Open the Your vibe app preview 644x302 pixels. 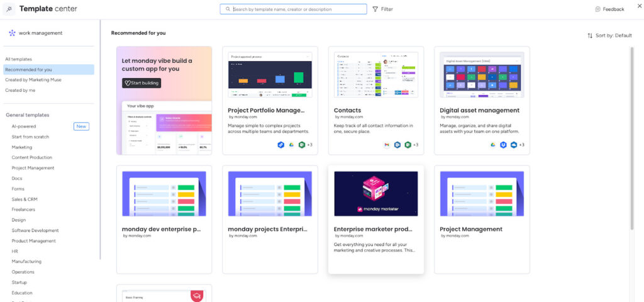[167, 128]
